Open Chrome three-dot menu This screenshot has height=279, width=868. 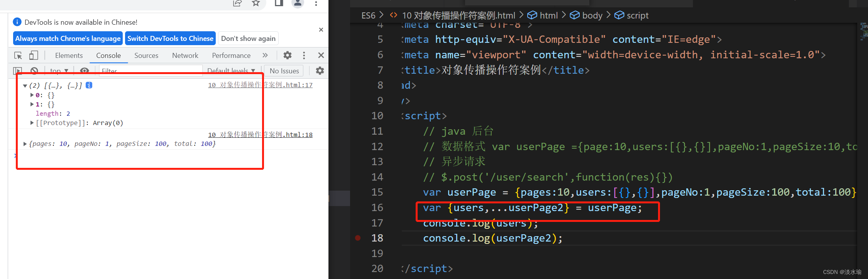(x=316, y=3)
